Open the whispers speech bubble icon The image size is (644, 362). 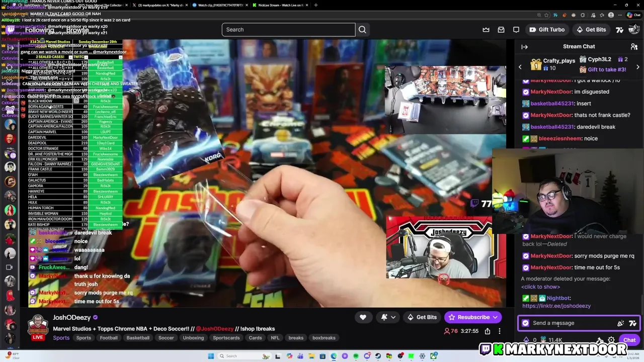(516, 30)
